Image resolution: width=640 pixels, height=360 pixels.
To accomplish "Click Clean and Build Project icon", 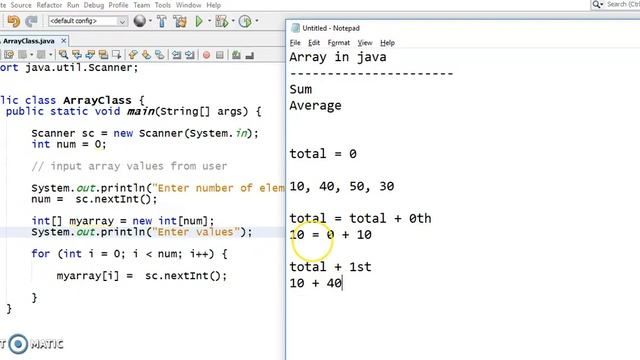I will click(180, 21).
